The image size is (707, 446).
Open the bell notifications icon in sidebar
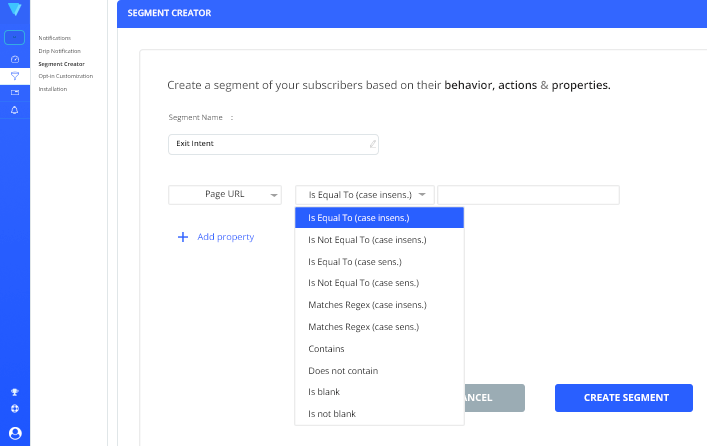tap(14, 110)
